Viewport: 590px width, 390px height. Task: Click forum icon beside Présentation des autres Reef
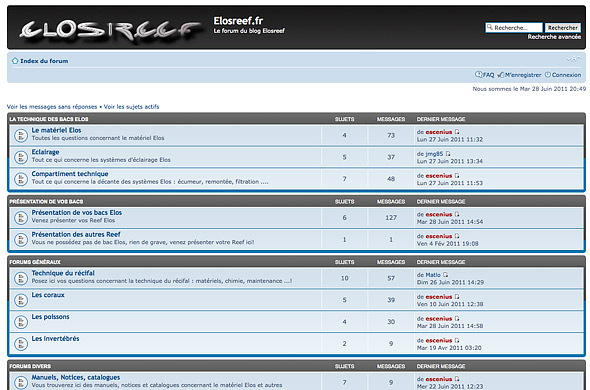tap(21, 239)
